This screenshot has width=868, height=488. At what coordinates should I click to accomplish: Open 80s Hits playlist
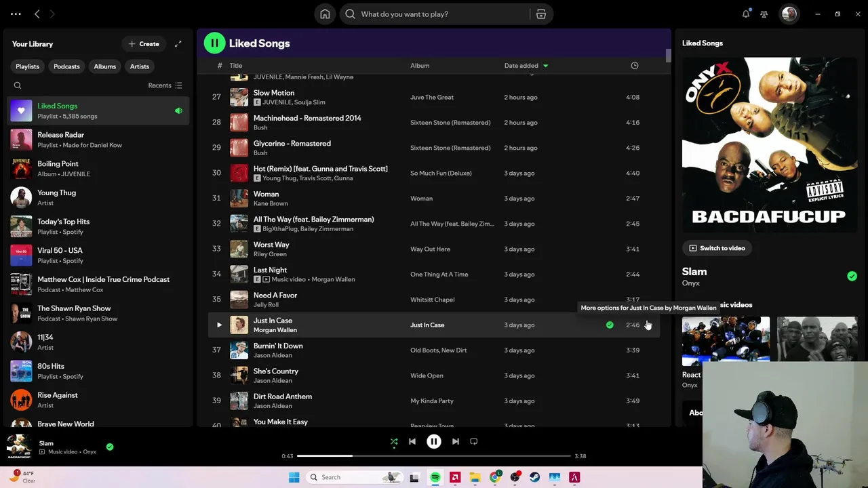pos(98,371)
